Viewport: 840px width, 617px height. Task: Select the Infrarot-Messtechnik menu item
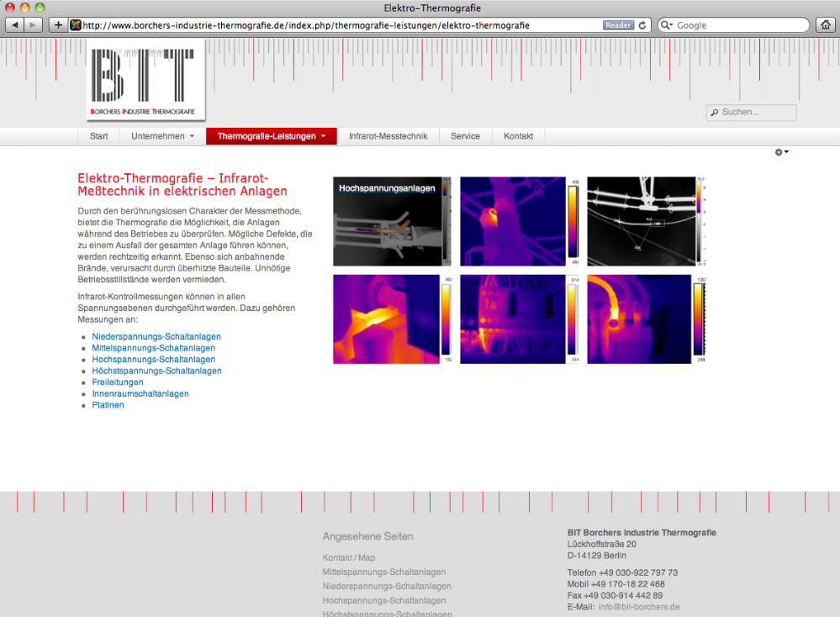388,135
